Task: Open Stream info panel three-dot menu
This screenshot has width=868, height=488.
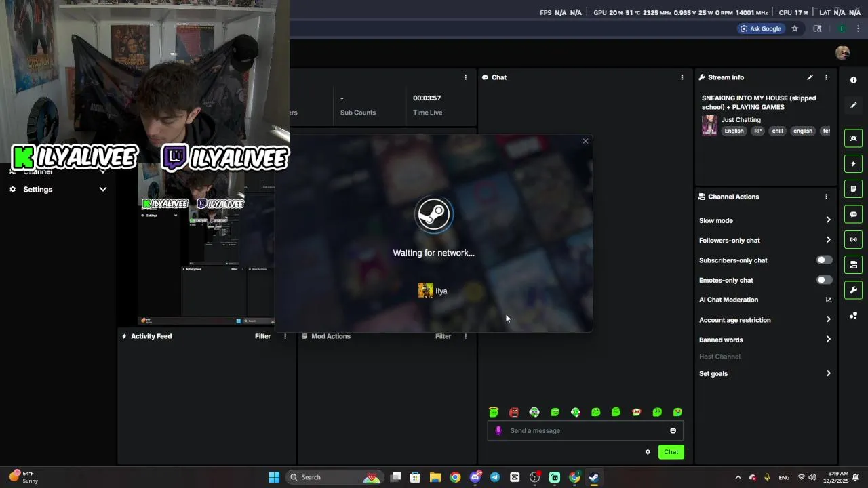Action: tap(826, 77)
